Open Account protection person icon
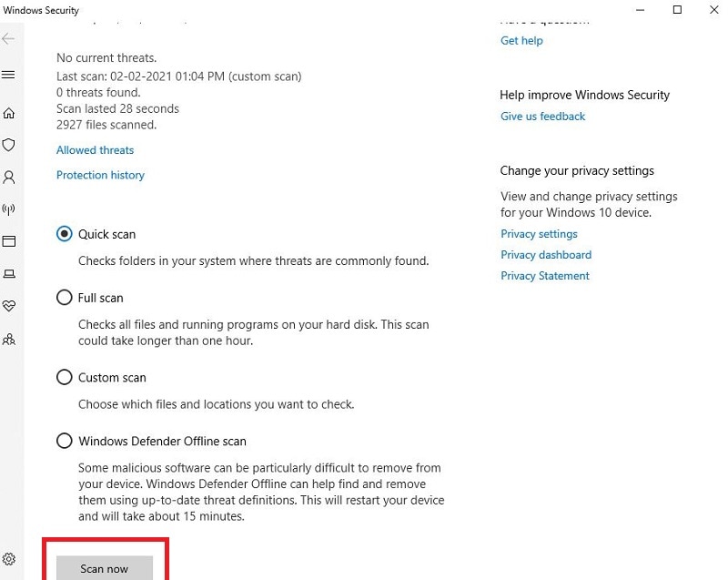 (x=9, y=177)
